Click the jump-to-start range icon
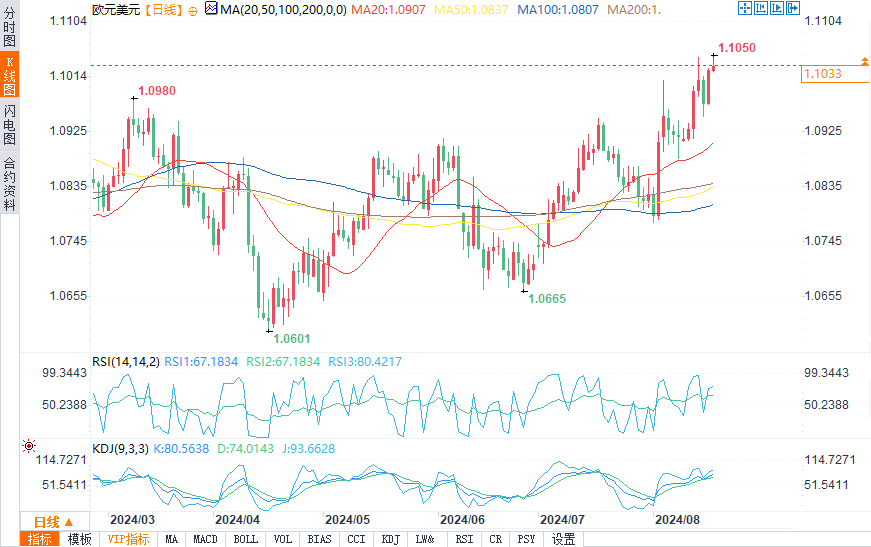Image resolution: width=871 pixels, height=547 pixels. click(760, 8)
